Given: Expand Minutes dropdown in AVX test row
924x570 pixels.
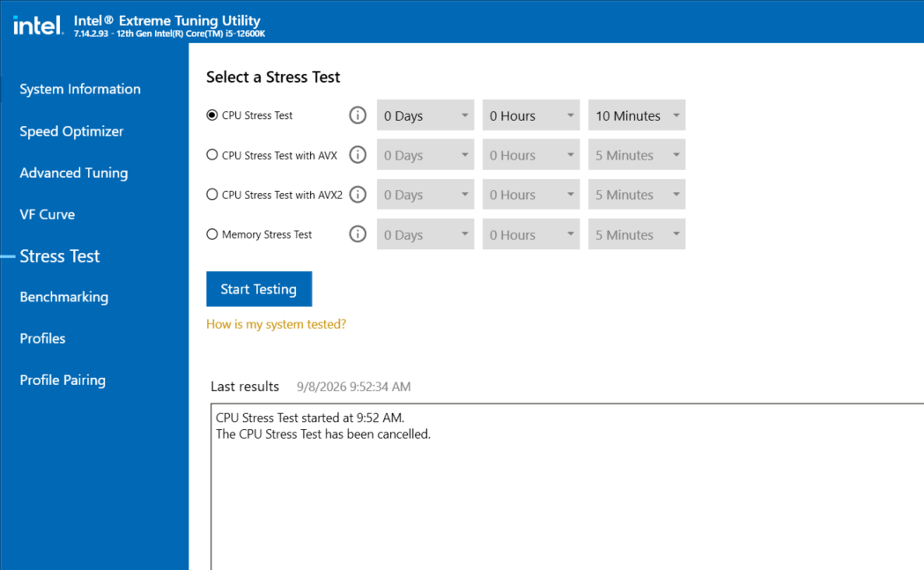Looking at the screenshot, I should [x=637, y=154].
